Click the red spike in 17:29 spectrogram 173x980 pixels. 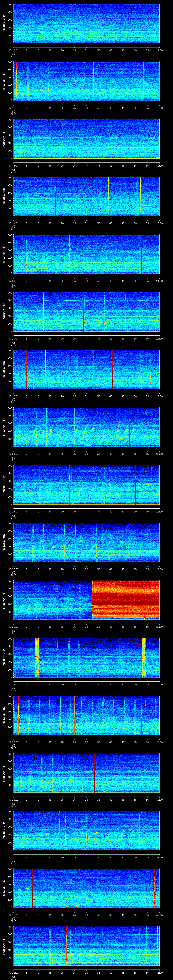point(94,773)
